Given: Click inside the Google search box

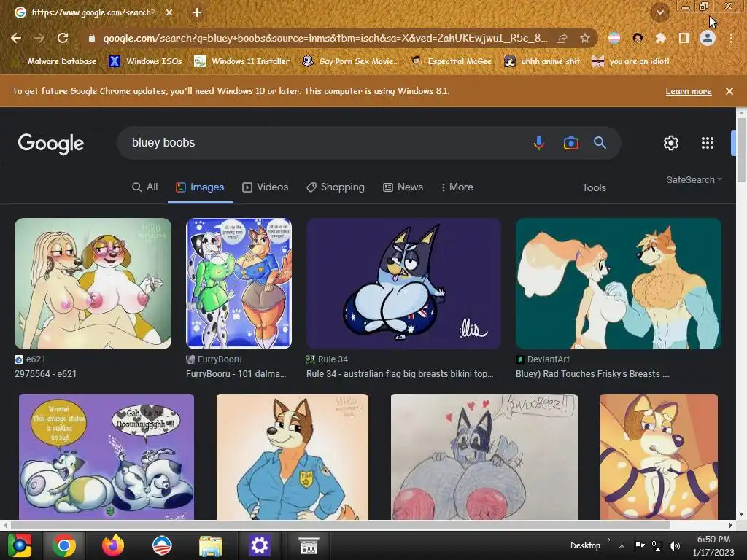Looking at the screenshot, I should tap(324, 143).
